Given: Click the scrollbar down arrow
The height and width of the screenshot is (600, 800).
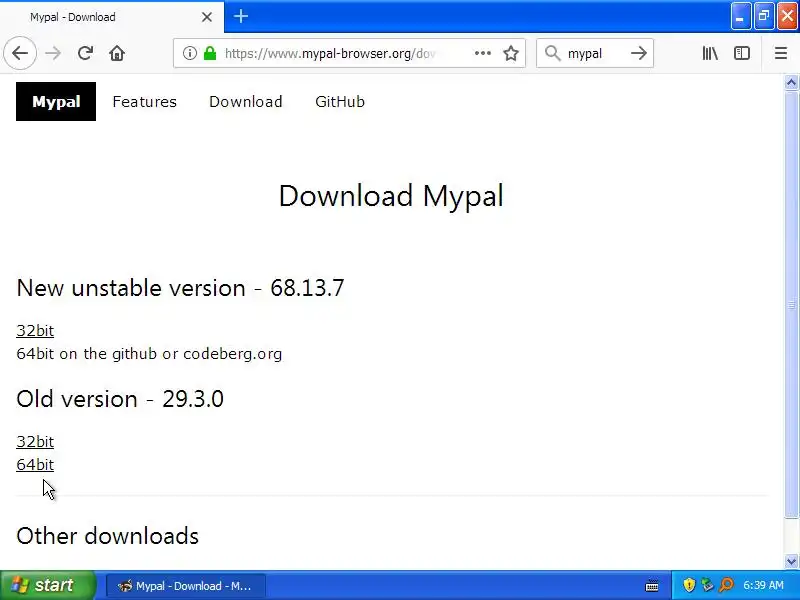Looking at the screenshot, I should click(791, 561).
